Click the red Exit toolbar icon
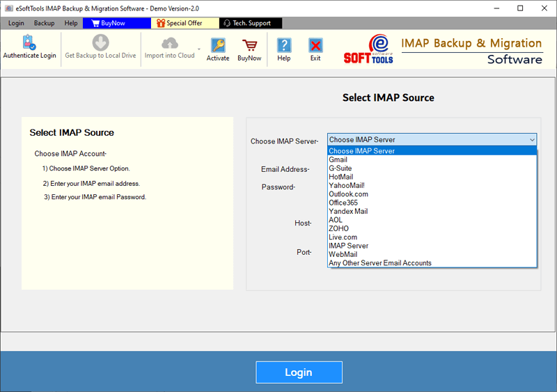The height and width of the screenshot is (392, 557). coord(315,49)
